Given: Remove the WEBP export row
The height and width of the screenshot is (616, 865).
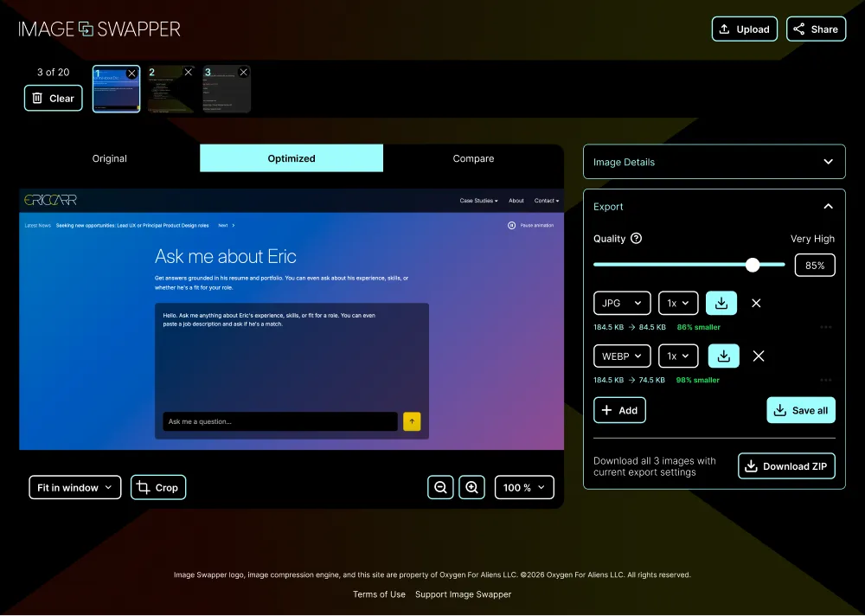Looking at the screenshot, I should point(759,356).
